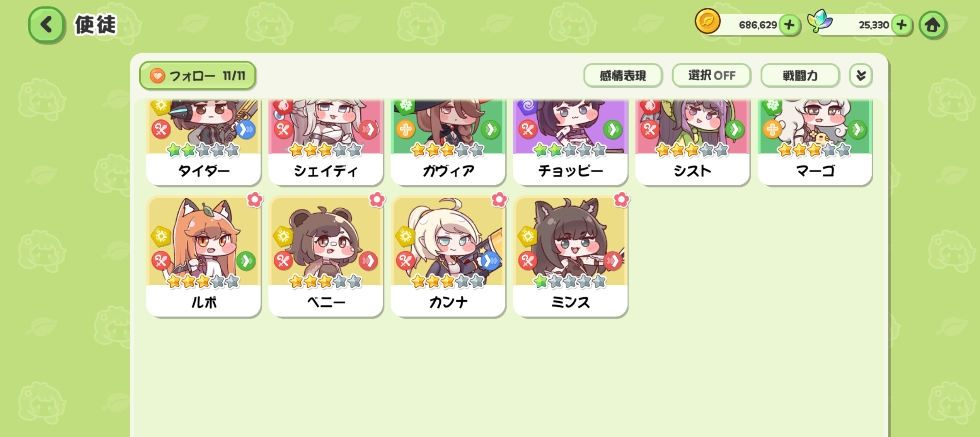Toggle the 選択 OFF selection mode

[x=711, y=75]
